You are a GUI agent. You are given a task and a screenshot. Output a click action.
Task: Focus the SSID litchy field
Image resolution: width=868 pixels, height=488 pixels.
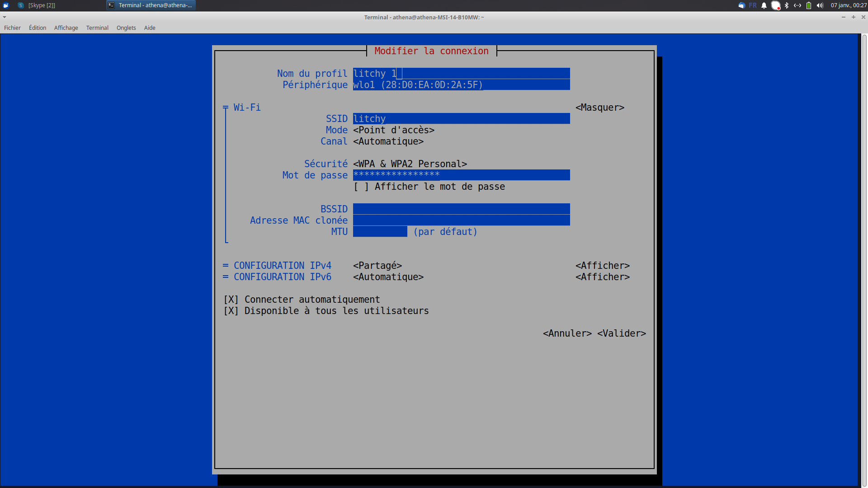[461, 118]
